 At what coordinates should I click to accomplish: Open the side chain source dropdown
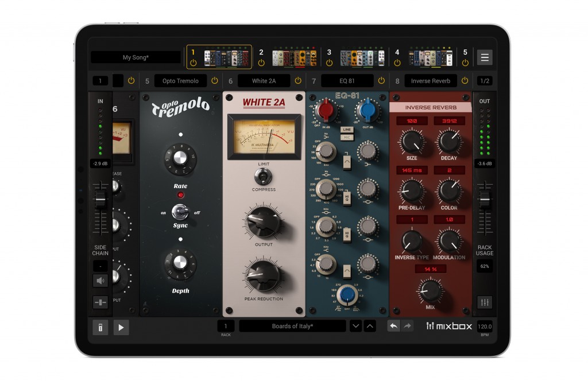point(100,266)
